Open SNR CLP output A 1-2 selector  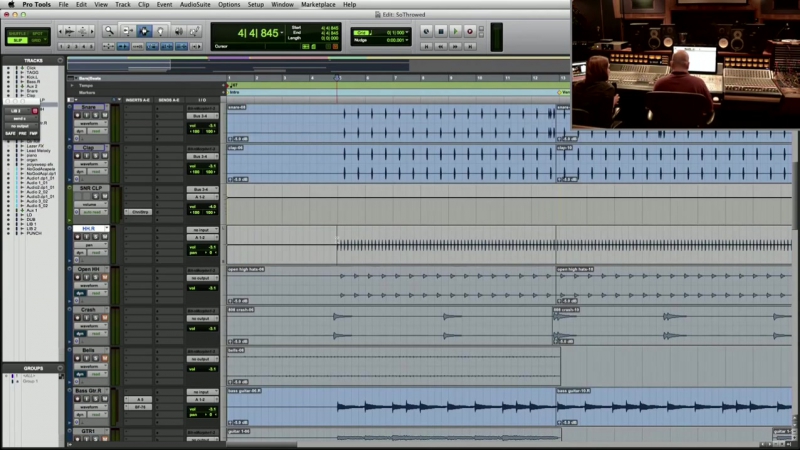pos(202,197)
